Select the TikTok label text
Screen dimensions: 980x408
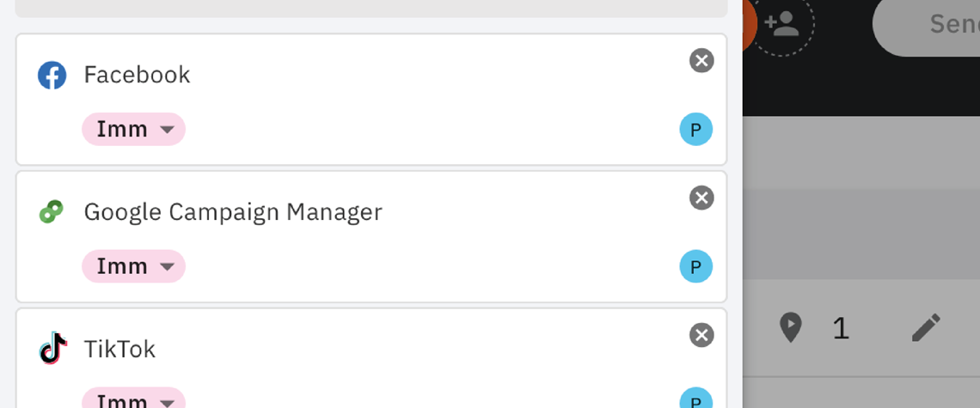(119, 350)
